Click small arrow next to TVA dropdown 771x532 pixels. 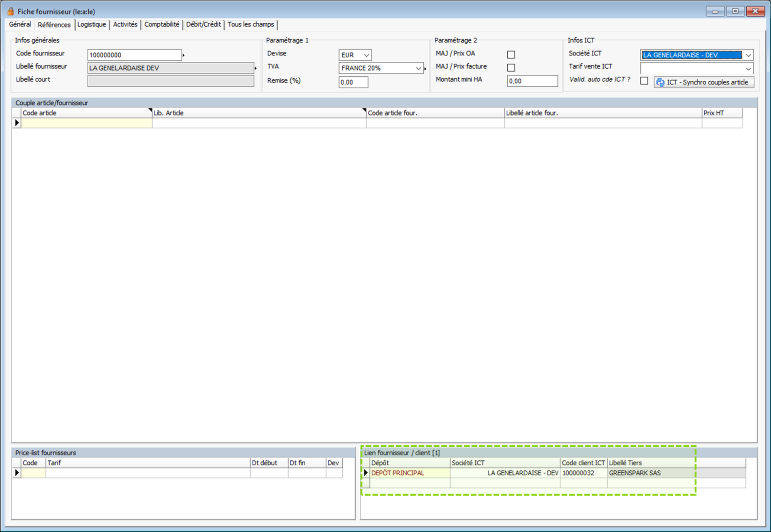[x=425, y=69]
